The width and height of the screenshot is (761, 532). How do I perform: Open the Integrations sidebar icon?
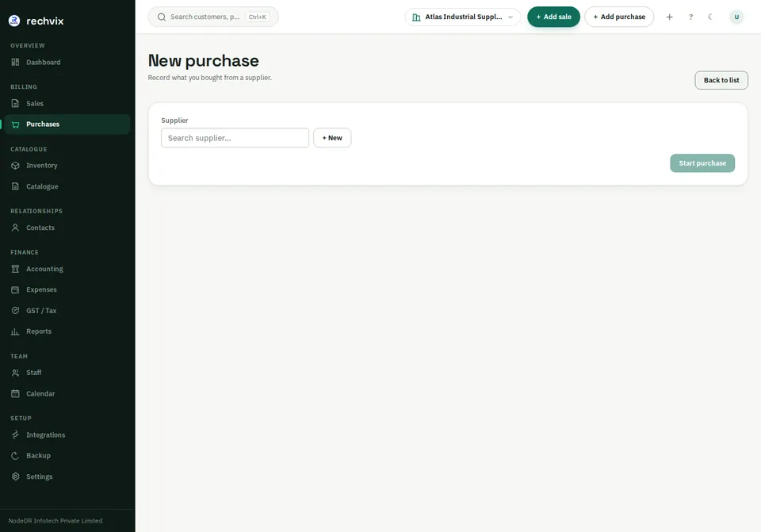coord(16,435)
